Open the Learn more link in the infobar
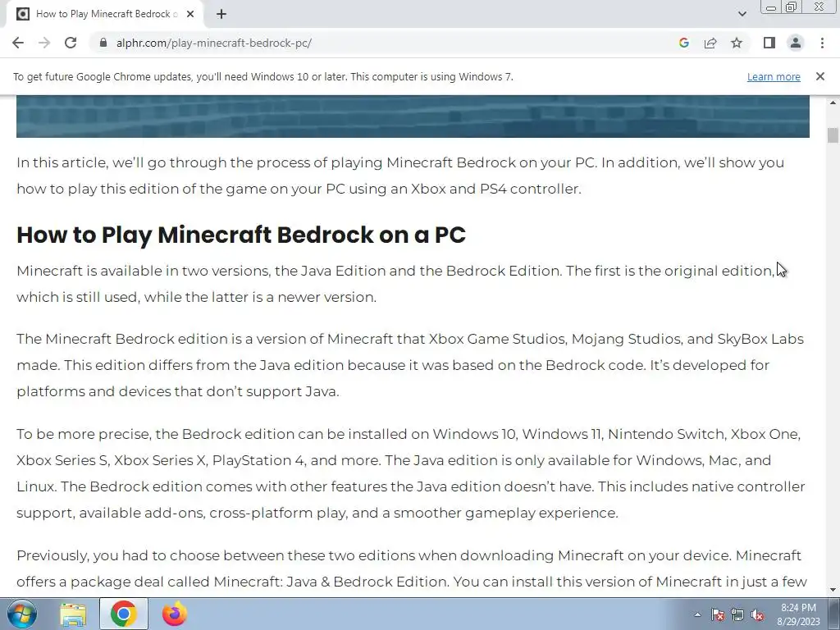This screenshot has height=630, width=840. coord(774,76)
